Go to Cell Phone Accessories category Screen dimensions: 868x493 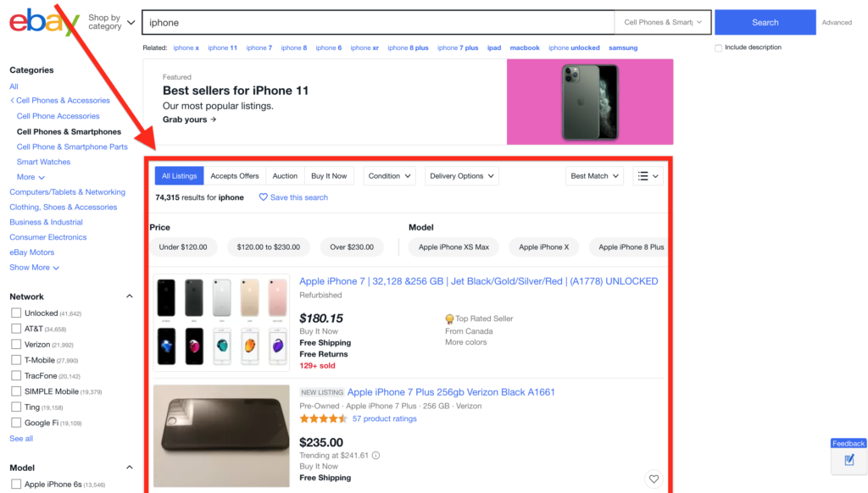(x=58, y=116)
